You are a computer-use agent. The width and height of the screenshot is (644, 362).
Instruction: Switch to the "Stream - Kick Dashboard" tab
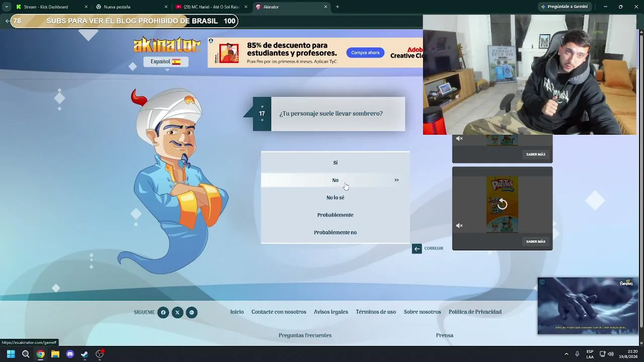coord(52,7)
